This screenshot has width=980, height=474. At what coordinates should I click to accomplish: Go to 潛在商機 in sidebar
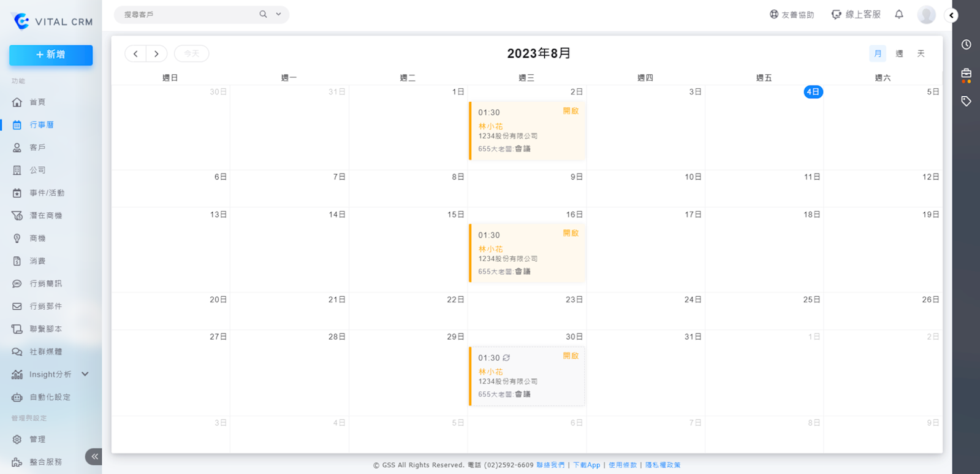[x=46, y=216]
